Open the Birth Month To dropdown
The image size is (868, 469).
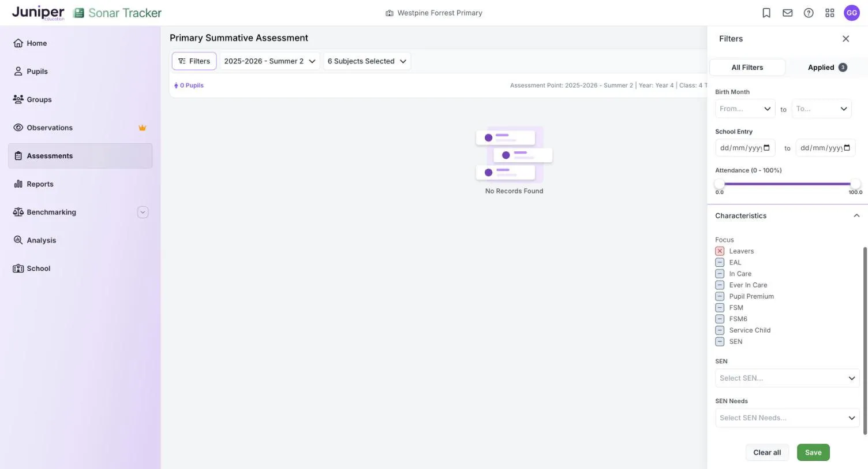point(821,109)
